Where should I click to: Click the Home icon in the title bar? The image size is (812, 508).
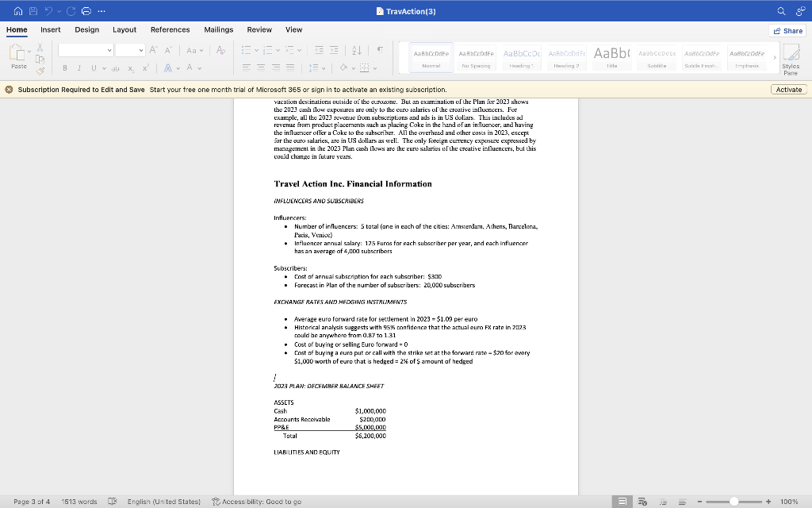click(18, 11)
